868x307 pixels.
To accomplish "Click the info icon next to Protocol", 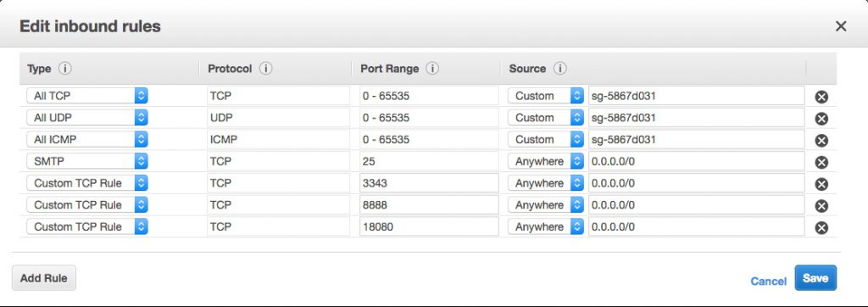I will click(x=266, y=69).
